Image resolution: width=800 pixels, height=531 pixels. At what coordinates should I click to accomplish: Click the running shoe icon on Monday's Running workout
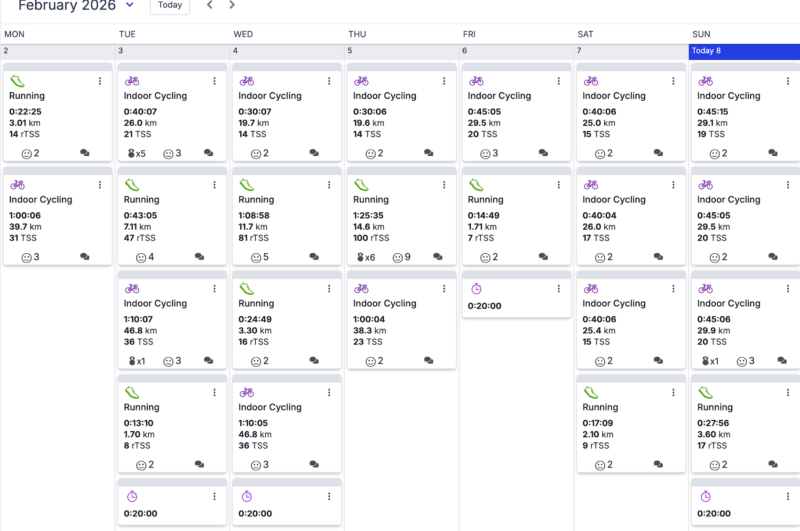(17, 81)
